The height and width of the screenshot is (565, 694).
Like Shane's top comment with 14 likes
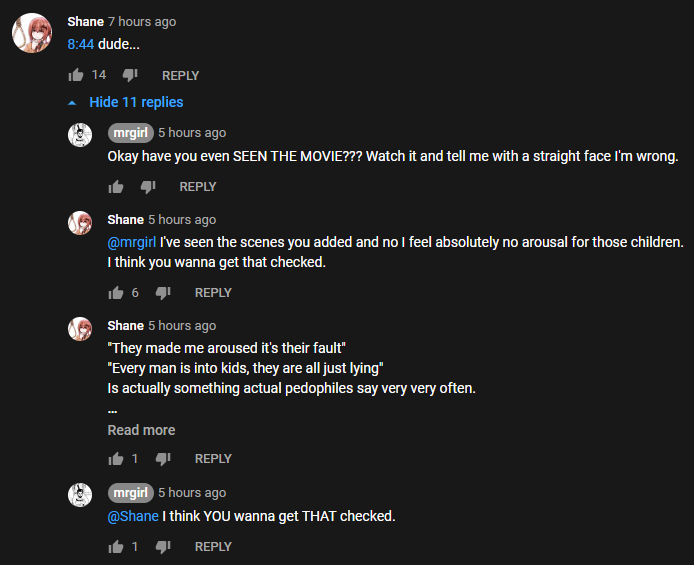pyautogui.click(x=76, y=75)
